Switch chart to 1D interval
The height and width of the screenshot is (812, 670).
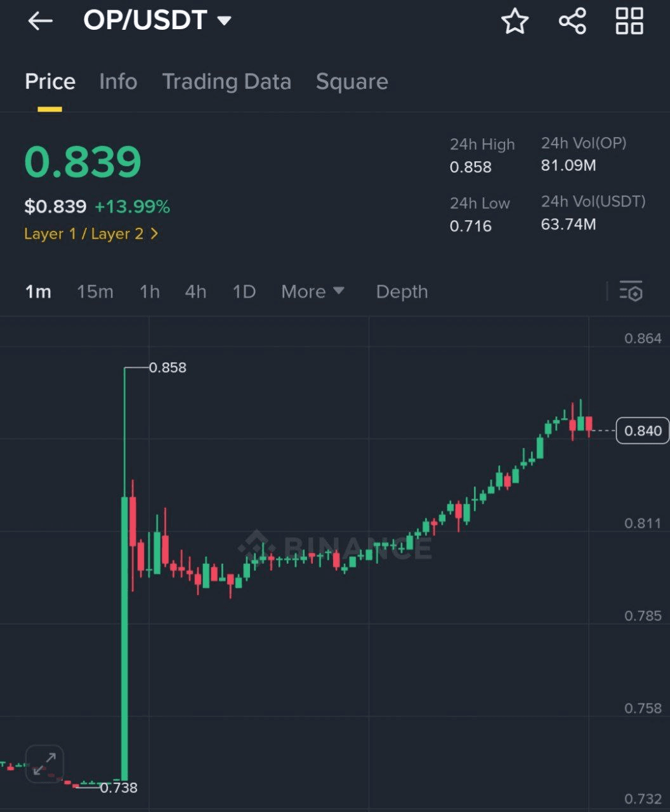point(244,292)
